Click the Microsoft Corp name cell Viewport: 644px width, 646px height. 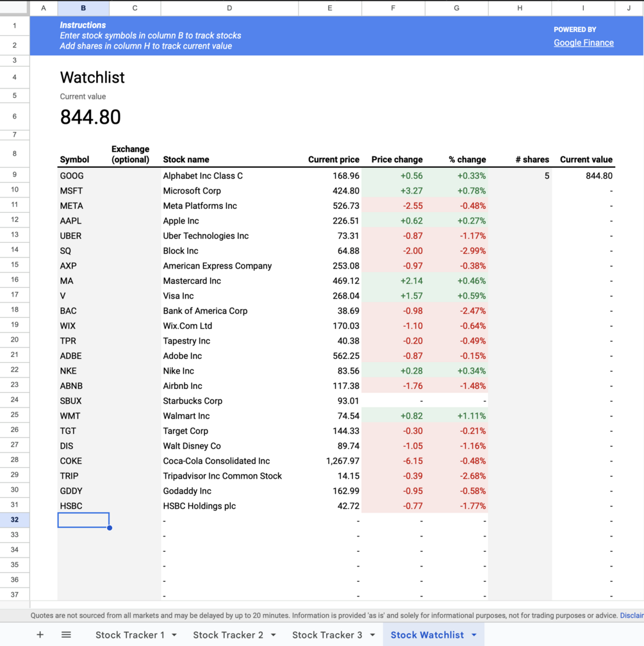point(229,191)
